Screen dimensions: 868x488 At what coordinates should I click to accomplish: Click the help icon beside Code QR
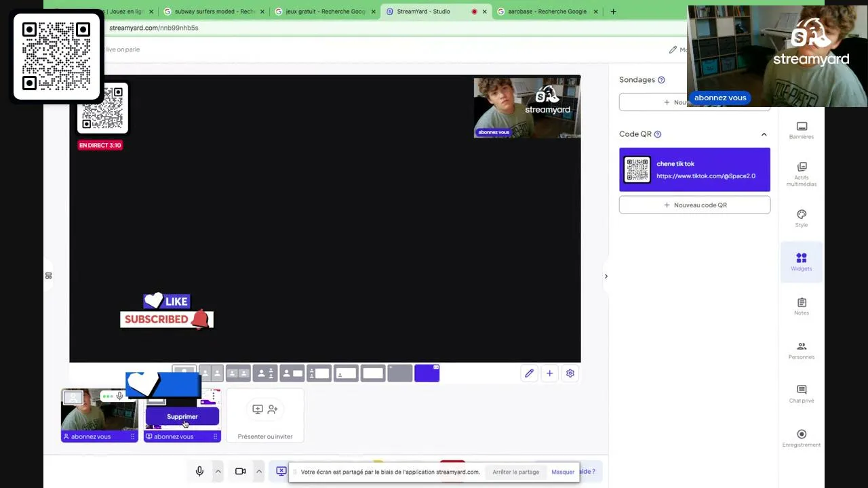pos(658,134)
